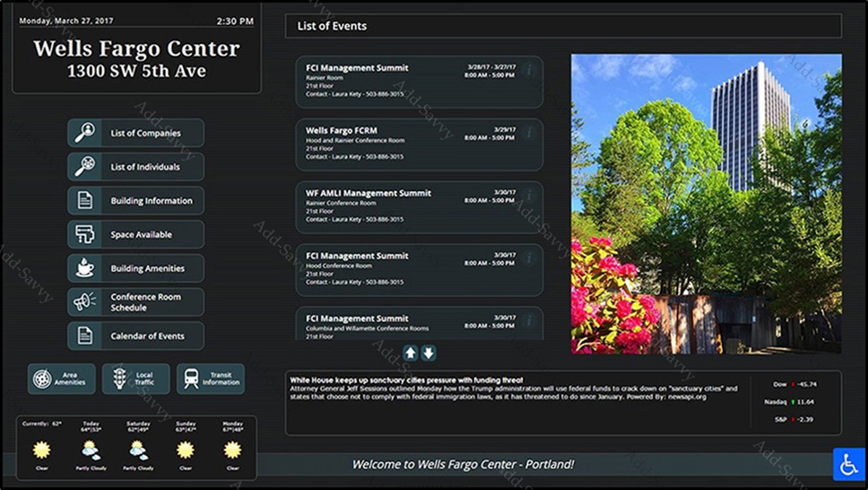Select FCI Summit in Columbia and Willamette Rooms
Viewport: 868px width, 490px height.
357,319
